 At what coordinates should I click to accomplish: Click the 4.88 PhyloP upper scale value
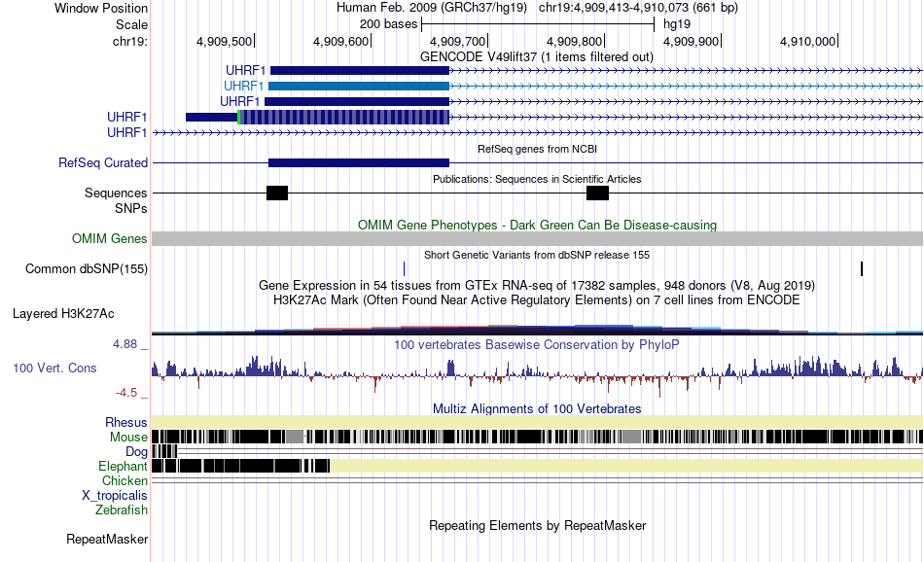(125, 344)
